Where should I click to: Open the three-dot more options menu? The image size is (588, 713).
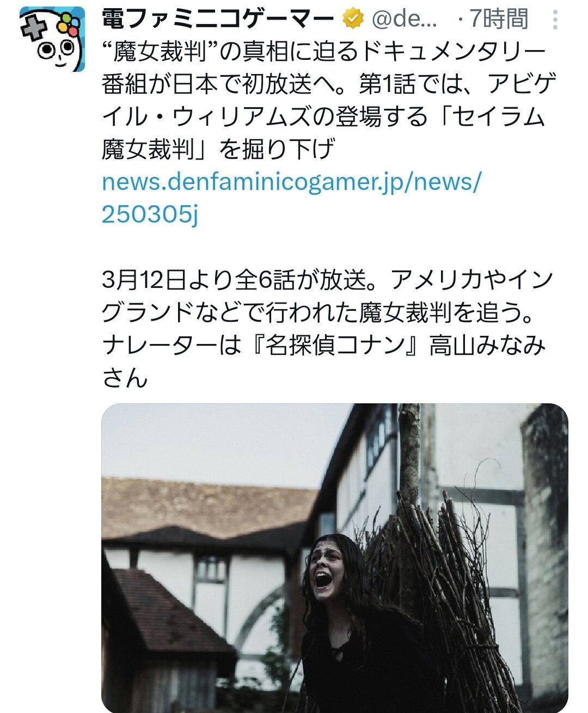click(x=555, y=20)
